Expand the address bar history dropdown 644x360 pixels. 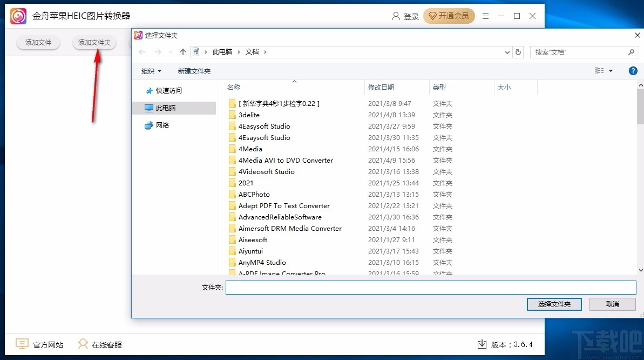point(506,52)
